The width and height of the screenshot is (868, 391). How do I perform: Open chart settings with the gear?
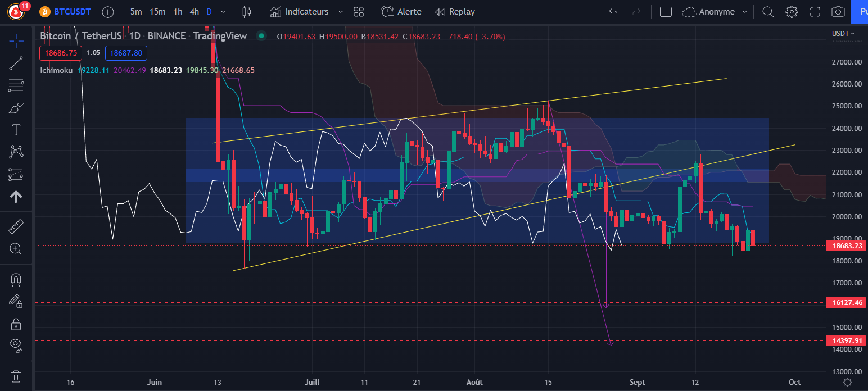[x=792, y=11]
